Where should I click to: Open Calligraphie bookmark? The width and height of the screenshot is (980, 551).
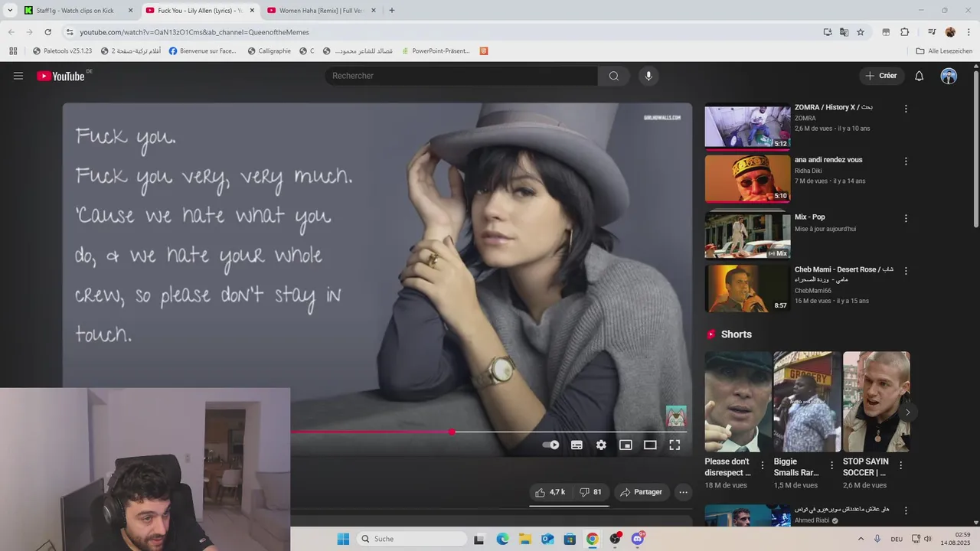(x=269, y=51)
